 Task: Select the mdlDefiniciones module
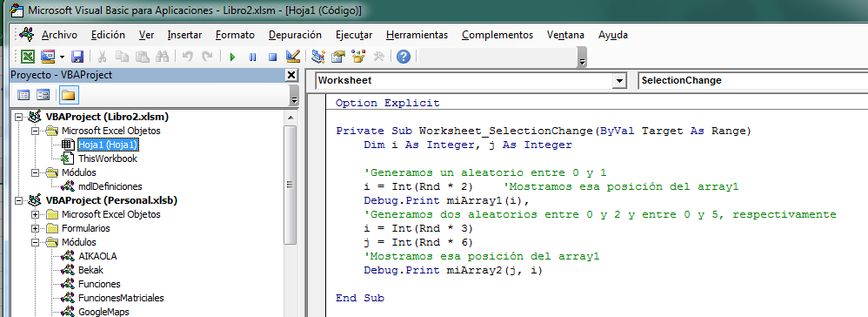click(x=110, y=186)
